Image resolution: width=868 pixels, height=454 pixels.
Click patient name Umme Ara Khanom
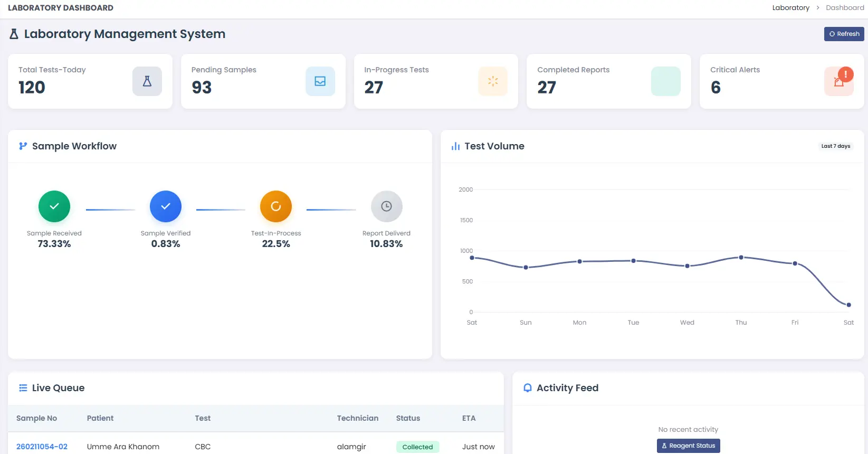coord(123,447)
